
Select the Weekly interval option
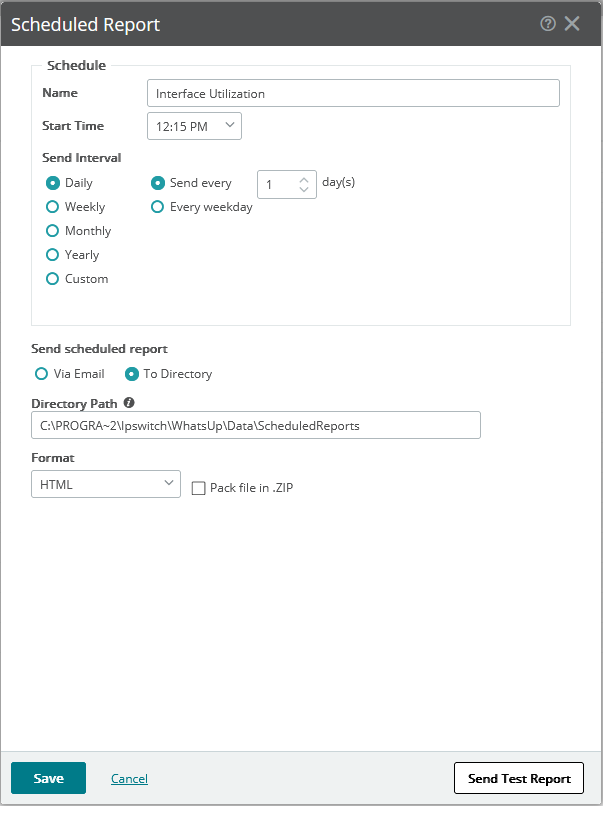pos(53,207)
